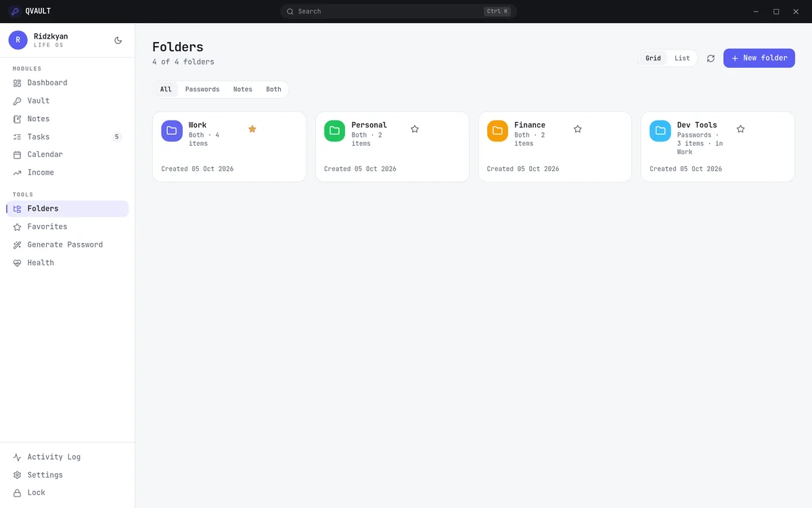Star the Finance folder
The height and width of the screenshot is (508, 812).
(578, 129)
